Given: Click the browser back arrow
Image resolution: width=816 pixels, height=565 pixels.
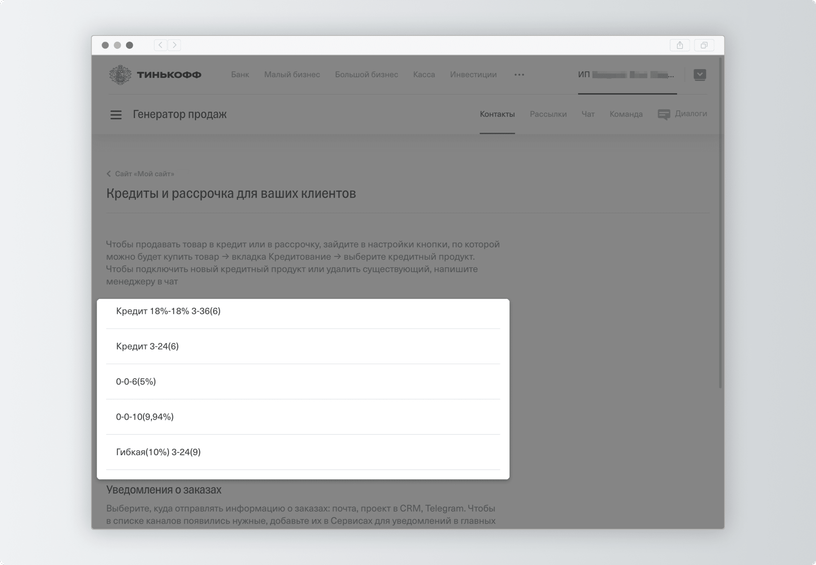Looking at the screenshot, I should 160,45.
